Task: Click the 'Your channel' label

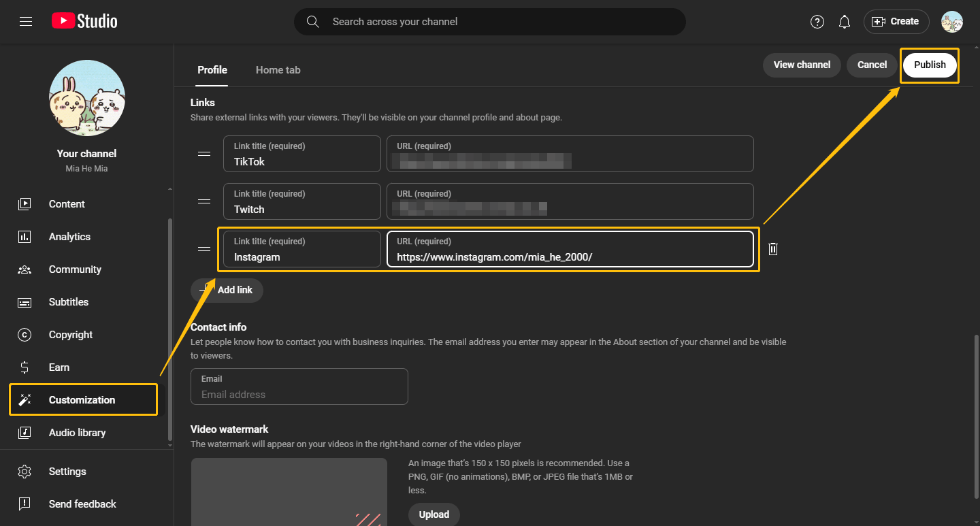Action: [x=87, y=154]
